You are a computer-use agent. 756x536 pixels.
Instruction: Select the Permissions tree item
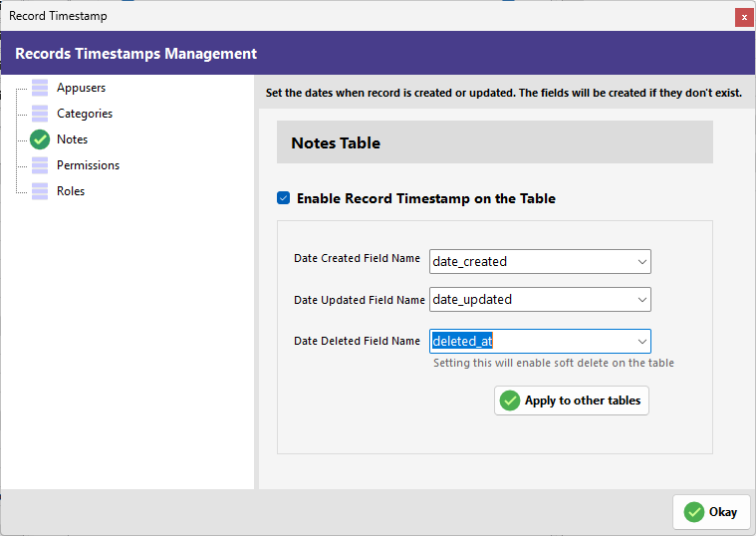[89, 165]
